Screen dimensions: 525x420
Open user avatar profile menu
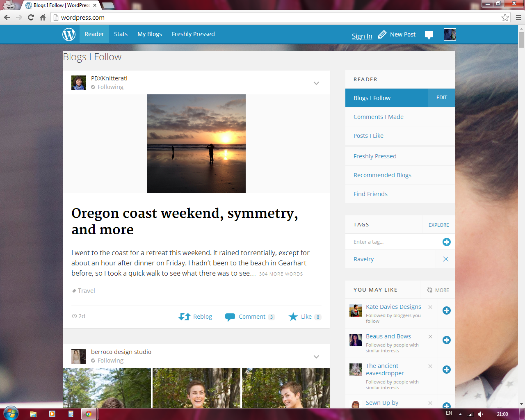click(450, 34)
